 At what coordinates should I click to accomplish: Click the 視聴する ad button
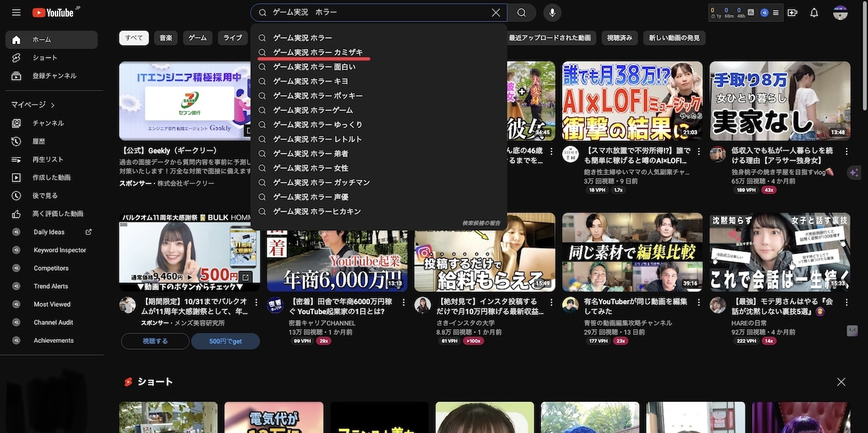(x=155, y=341)
